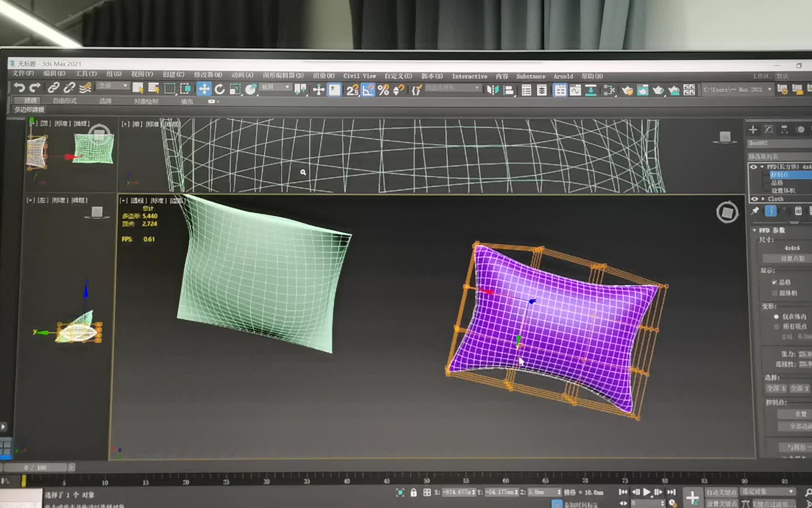
Task: Click the 重置 control points button
Action: point(795,414)
